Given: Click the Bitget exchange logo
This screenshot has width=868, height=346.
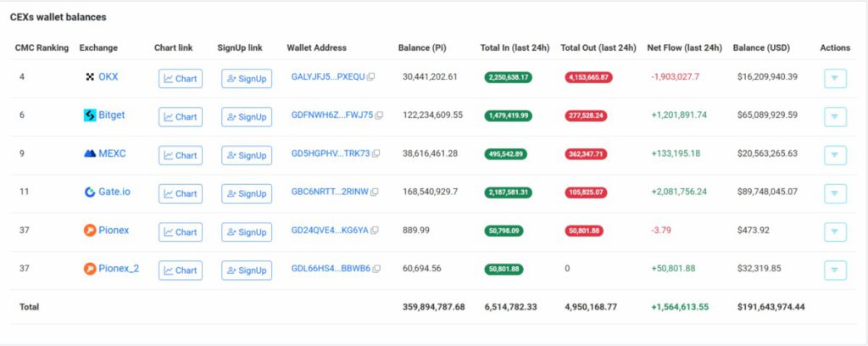Looking at the screenshot, I should point(90,115).
